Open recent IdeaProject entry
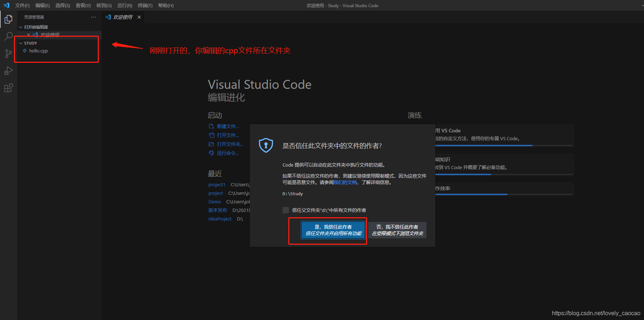 pos(220,219)
